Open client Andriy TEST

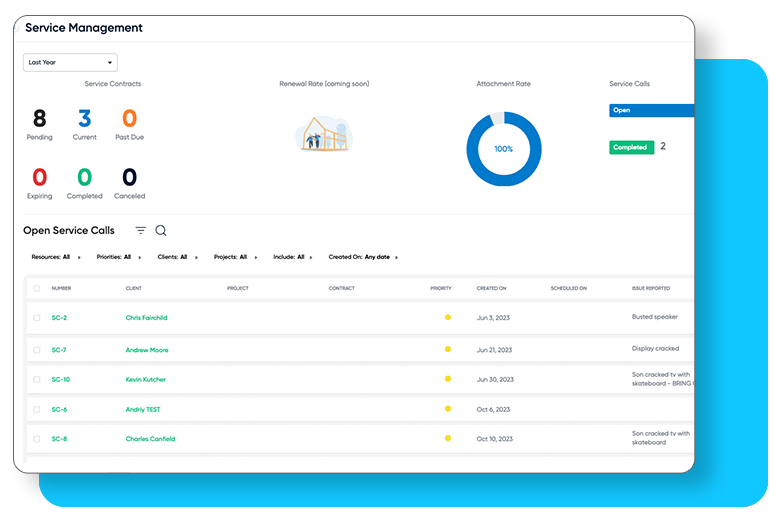click(x=143, y=409)
